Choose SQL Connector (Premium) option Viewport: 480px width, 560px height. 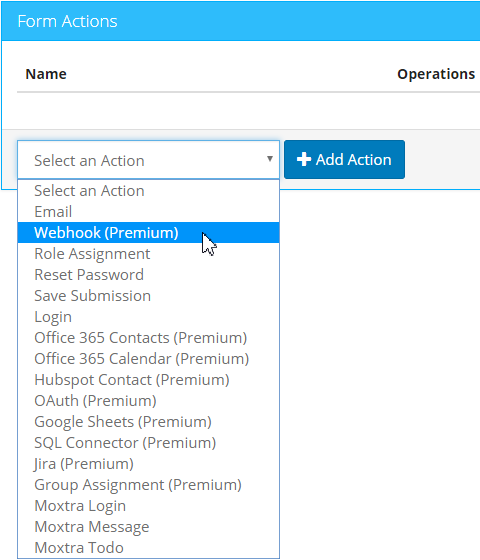148,443
